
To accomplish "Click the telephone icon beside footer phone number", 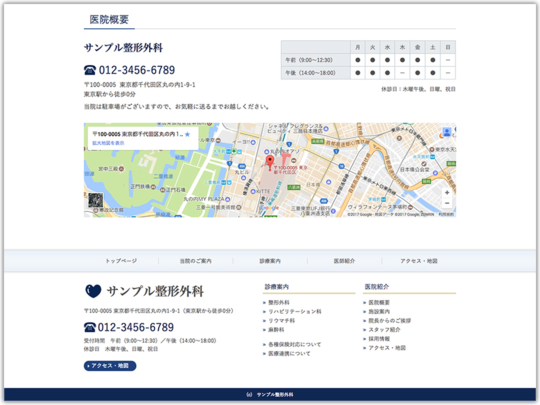I will click(90, 327).
